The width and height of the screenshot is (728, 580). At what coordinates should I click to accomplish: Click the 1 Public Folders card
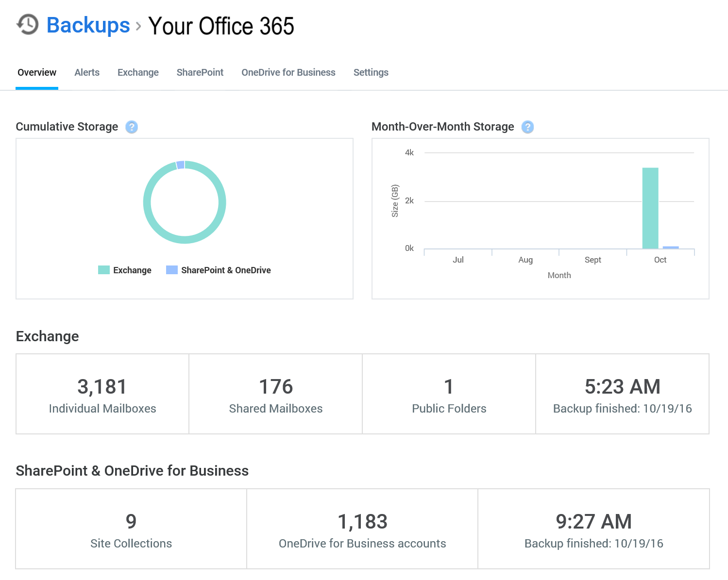coord(449,394)
